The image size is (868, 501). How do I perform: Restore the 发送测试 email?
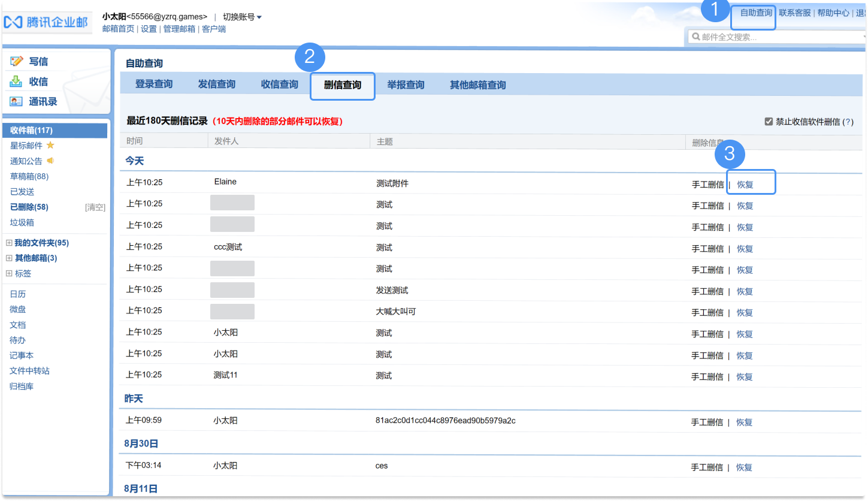click(745, 291)
